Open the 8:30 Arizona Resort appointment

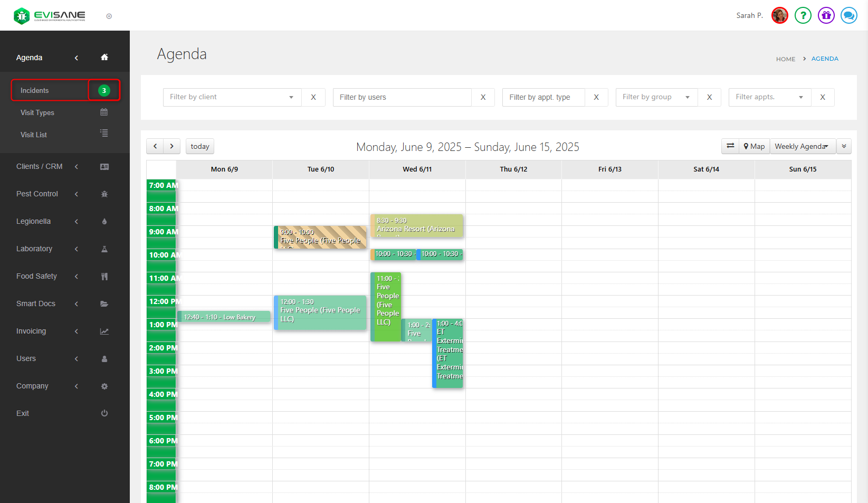coord(417,225)
